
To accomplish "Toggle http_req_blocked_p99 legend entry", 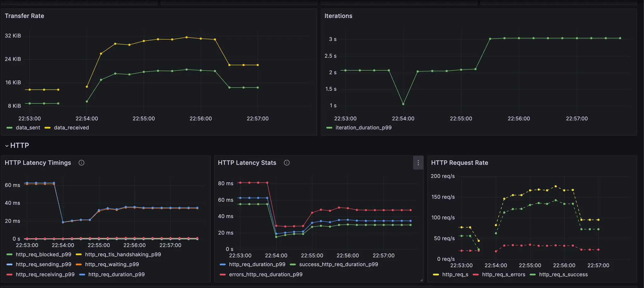I will 43,254.
